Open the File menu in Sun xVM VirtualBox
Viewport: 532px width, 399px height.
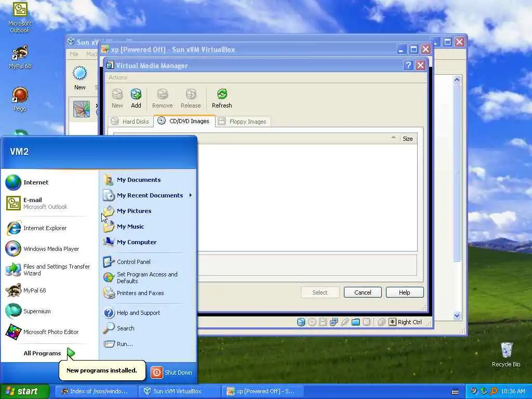point(74,54)
